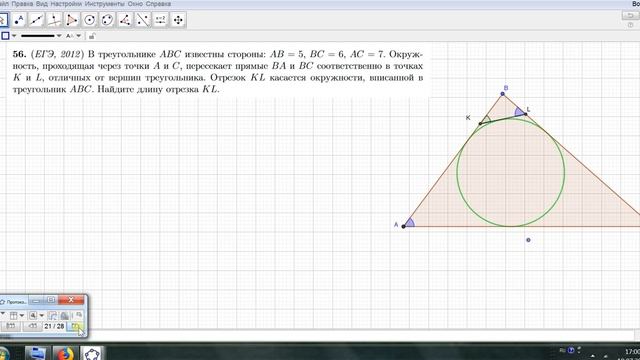Open the Правка menu
The height and width of the screenshot is (360, 640).
click(x=22, y=4)
